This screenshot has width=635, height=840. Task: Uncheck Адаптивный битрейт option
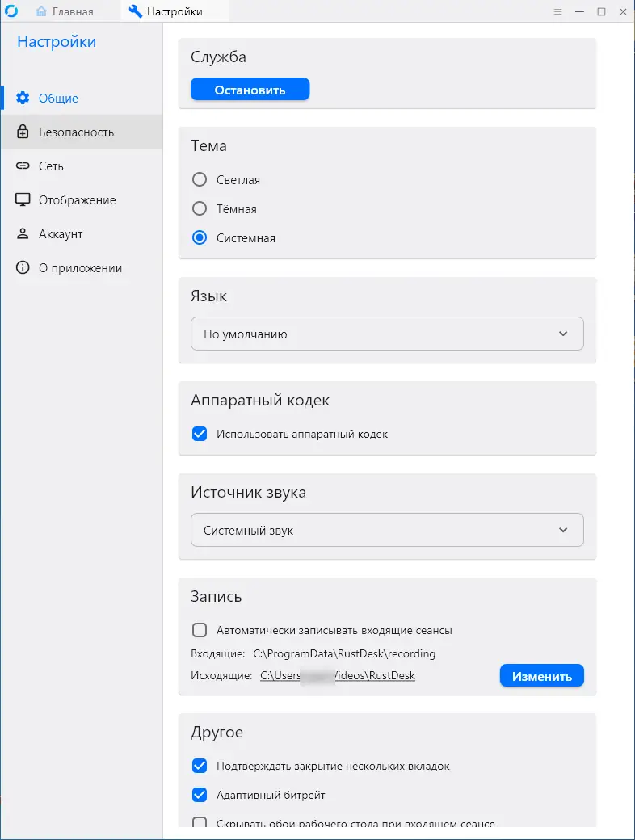pos(200,795)
